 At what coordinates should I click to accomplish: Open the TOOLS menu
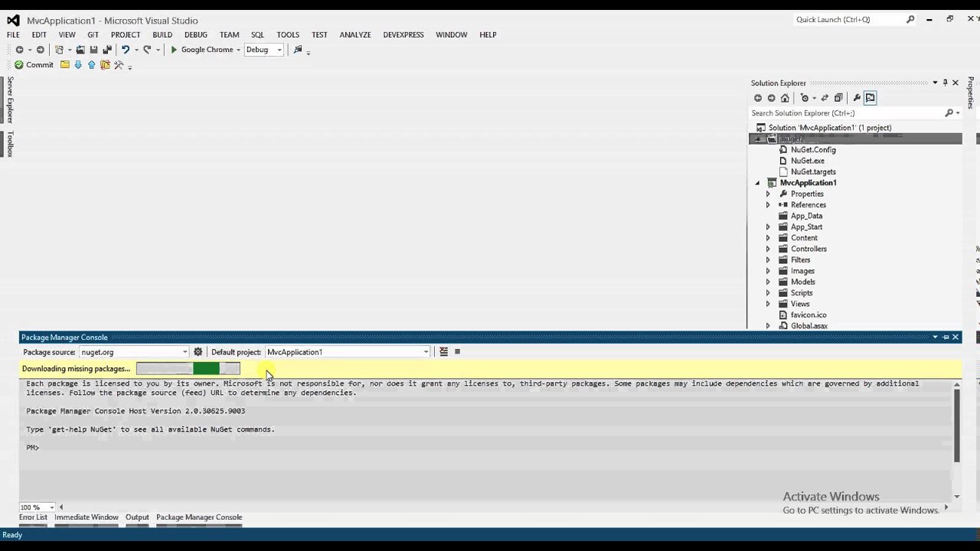pyautogui.click(x=288, y=34)
